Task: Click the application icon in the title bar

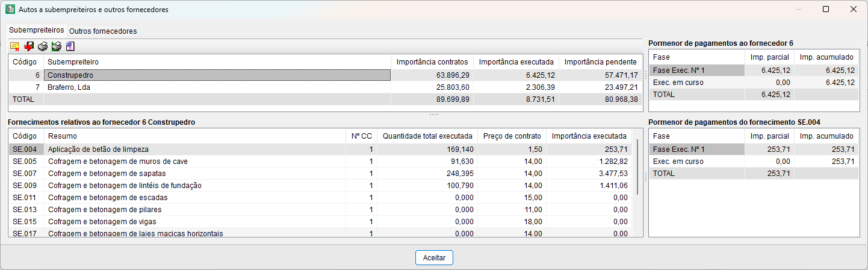Action: click(x=10, y=10)
